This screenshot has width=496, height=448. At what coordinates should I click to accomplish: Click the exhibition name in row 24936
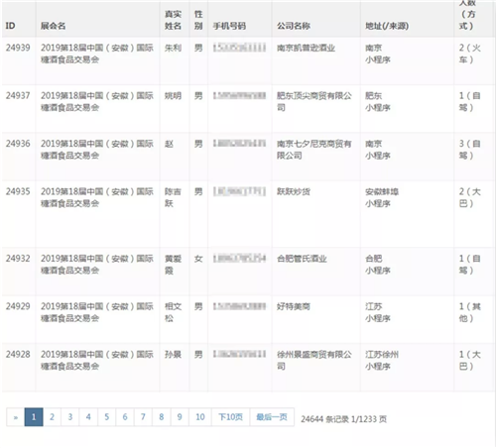pos(97,150)
